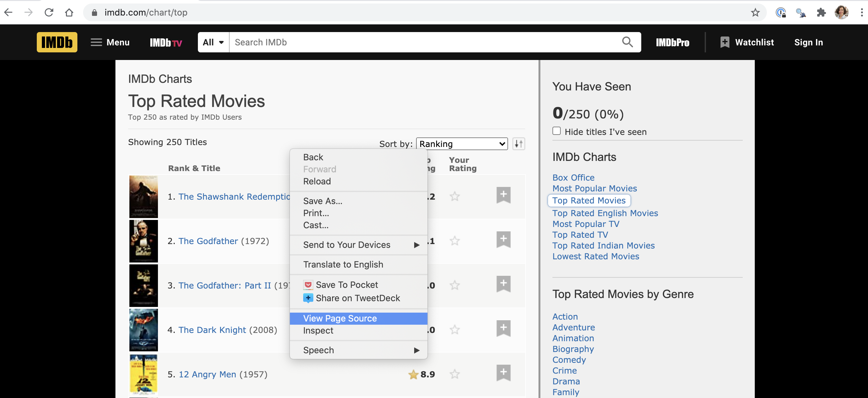Open the puzzle-piece Extensions icon
Screen dimensions: 868x398
(x=821, y=12)
